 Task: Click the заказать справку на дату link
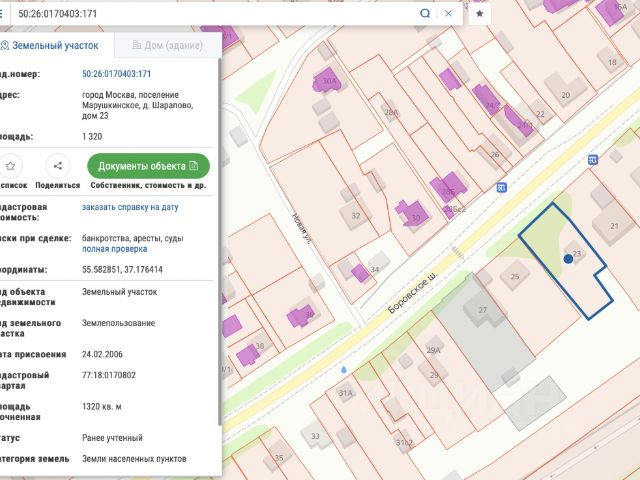tap(130, 207)
